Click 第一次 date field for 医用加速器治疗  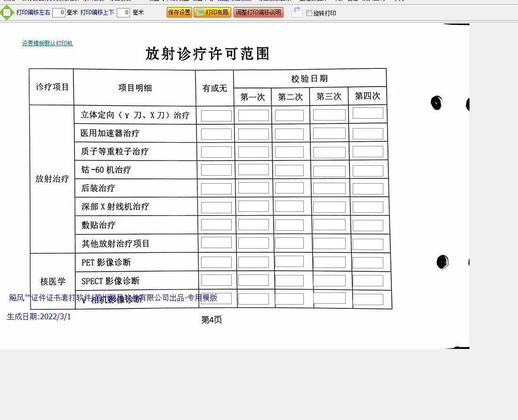[253, 134]
